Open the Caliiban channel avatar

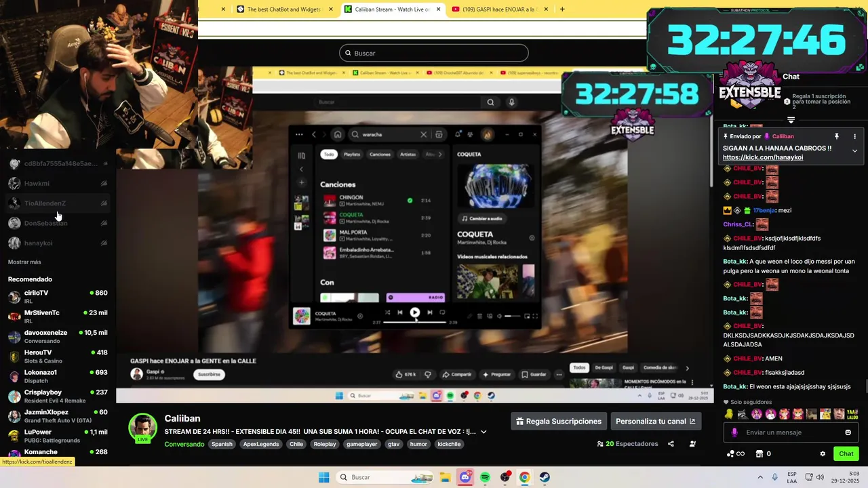tap(142, 428)
